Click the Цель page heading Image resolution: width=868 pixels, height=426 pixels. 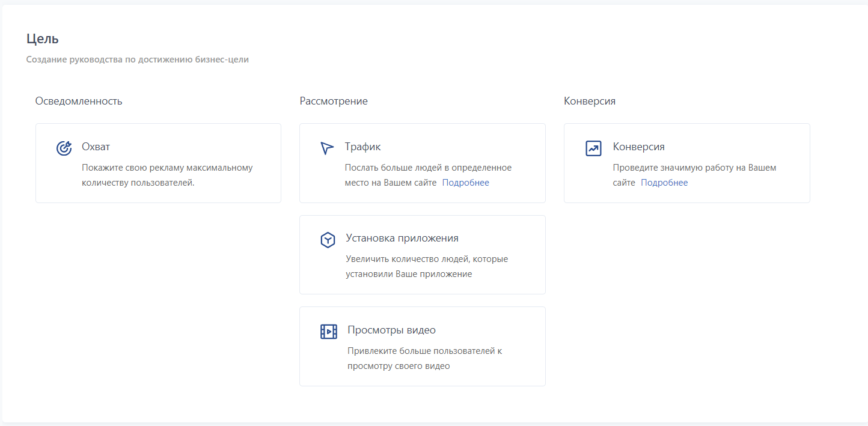pyautogui.click(x=42, y=39)
